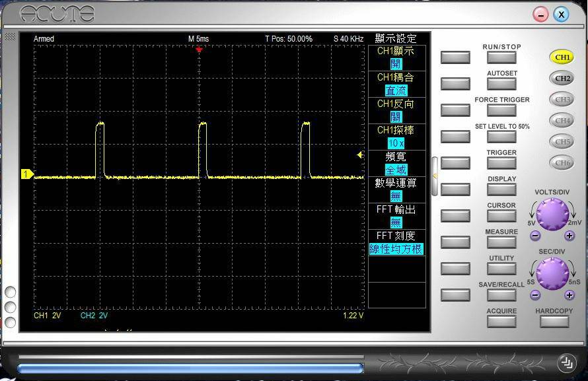Click the 顯示設定 menu title
This screenshot has height=381, width=588.
[x=396, y=38]
